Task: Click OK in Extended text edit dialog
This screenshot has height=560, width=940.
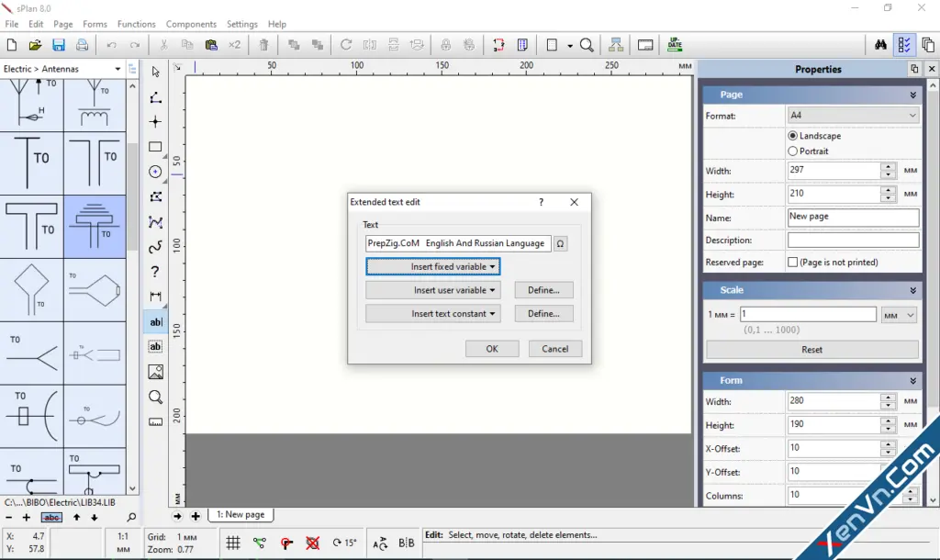Action: click(492, 349)
